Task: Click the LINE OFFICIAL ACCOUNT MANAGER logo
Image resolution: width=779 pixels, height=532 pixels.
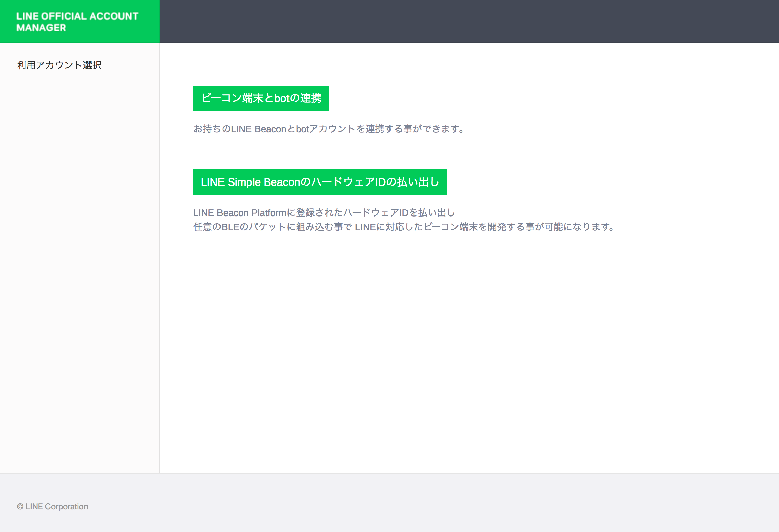Action: [77, 22]
